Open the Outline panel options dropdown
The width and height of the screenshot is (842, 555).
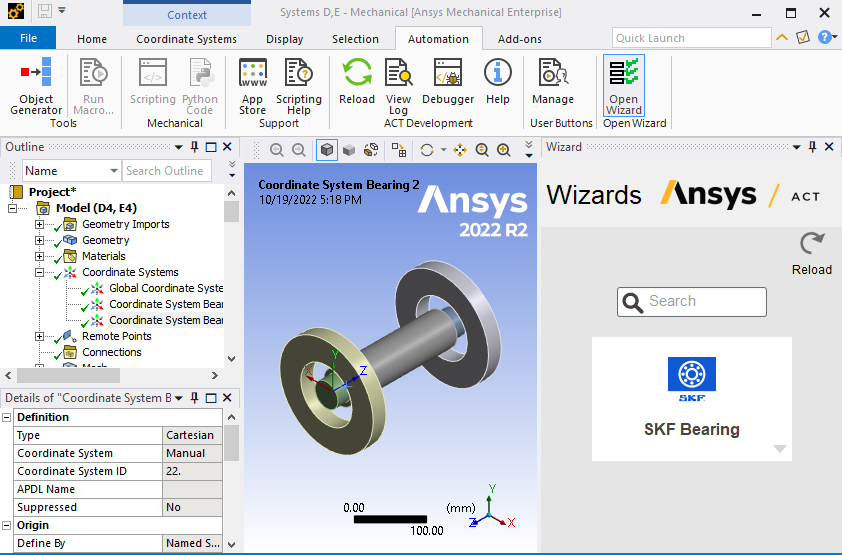[x=179, y=147]
